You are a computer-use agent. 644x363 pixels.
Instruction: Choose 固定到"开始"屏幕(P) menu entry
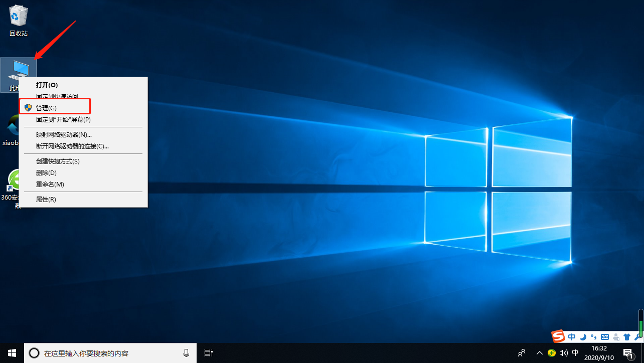[83, 119]
